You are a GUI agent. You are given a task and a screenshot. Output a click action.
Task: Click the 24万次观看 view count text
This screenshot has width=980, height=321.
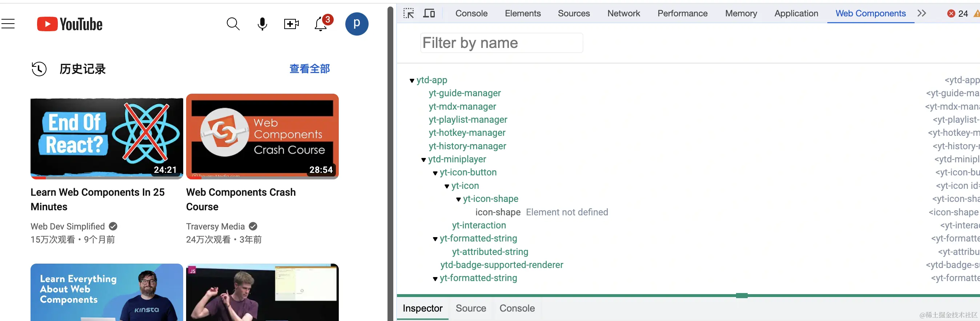pyautogui.click(x=208, y=240)
